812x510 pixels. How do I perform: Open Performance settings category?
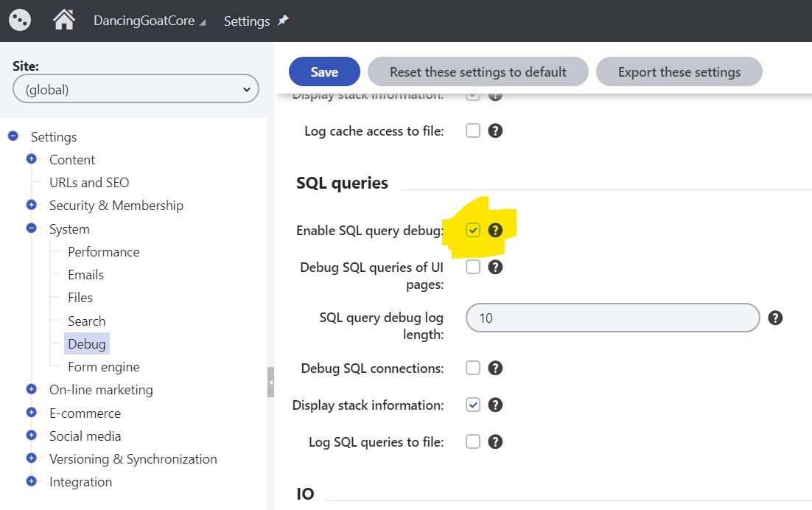[x=104, y=252]
